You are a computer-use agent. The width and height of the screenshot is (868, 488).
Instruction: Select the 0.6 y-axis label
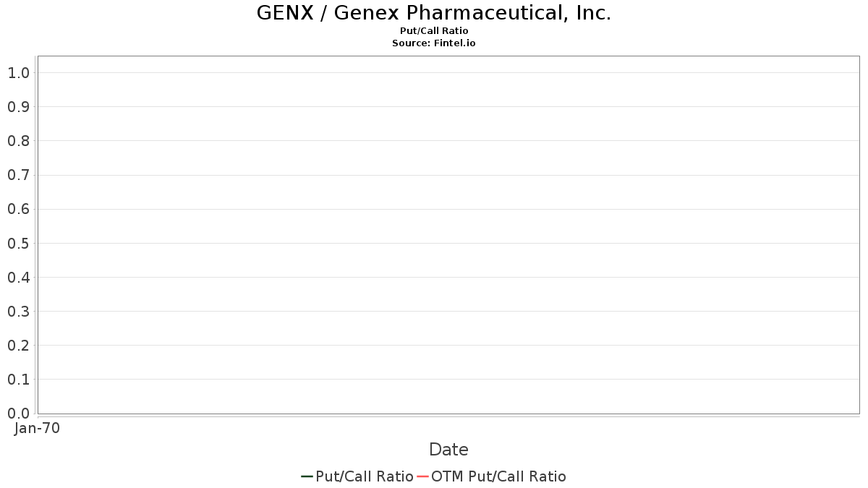coord(18,209)
